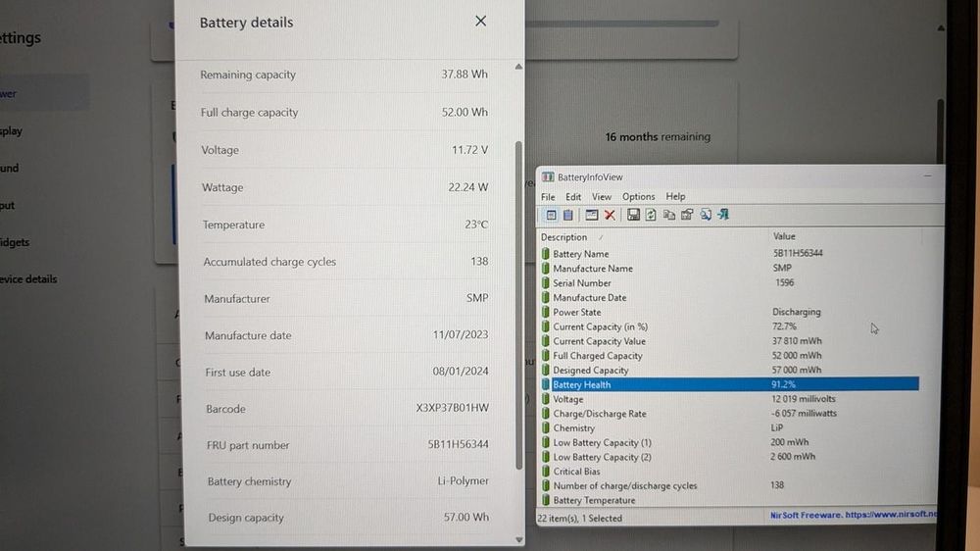The width and height of the screenshot is (980, 551).
Task: Minimize the BatteryInfoView window
Action: click(x=927, y=176)
